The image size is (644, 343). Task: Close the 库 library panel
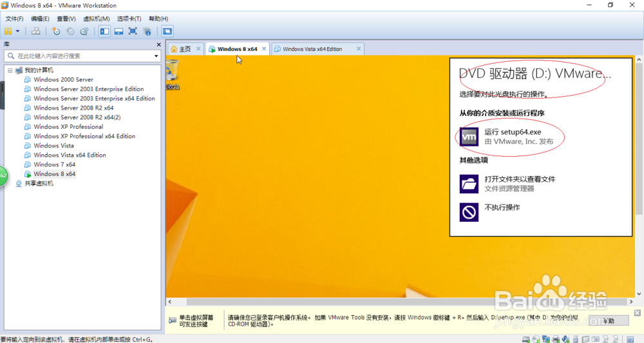159,44
